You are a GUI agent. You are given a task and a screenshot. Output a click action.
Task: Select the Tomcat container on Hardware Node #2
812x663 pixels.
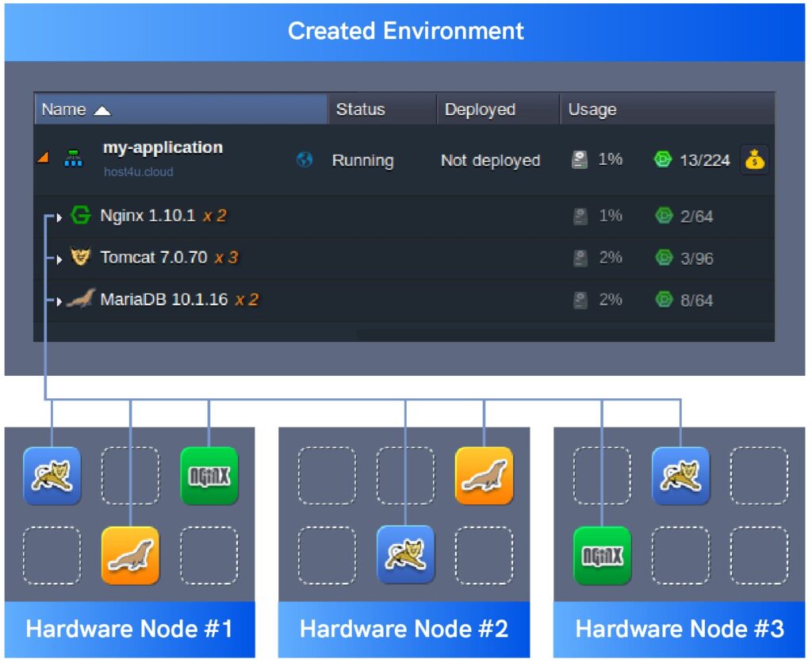click(405, 554)
